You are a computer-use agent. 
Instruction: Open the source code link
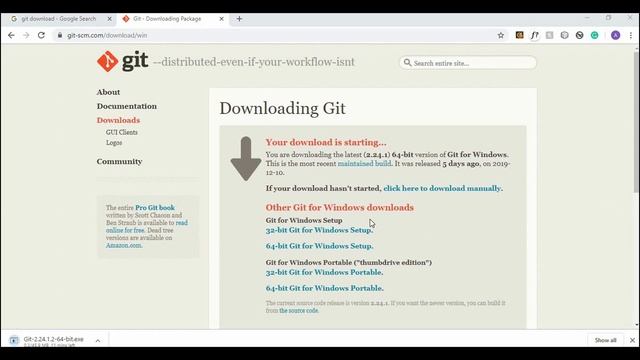click(298, 311)
